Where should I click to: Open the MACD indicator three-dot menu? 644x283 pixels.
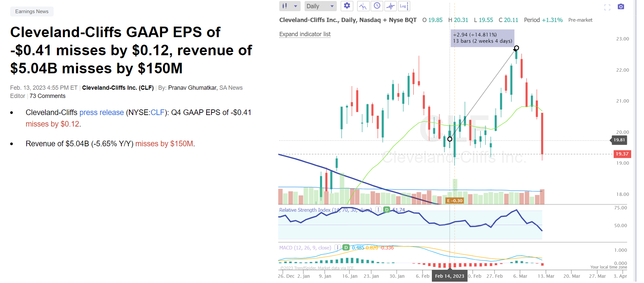(x=337, y=248)
